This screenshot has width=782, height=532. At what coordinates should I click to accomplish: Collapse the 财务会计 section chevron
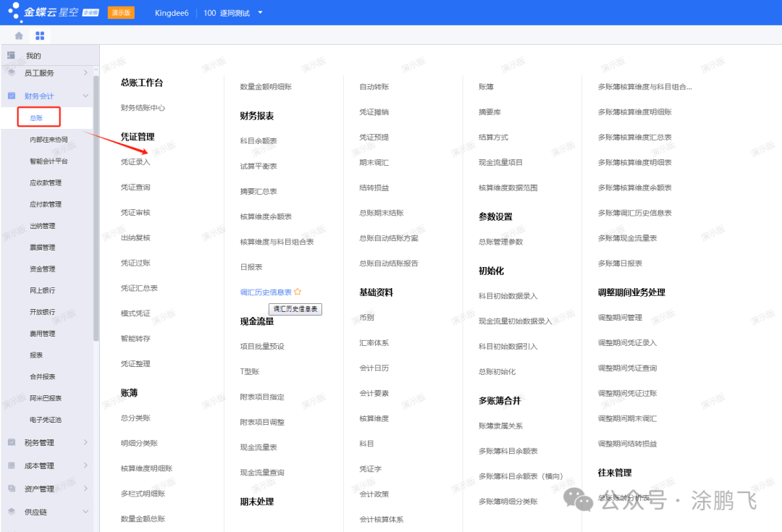(x=85, y=96)
